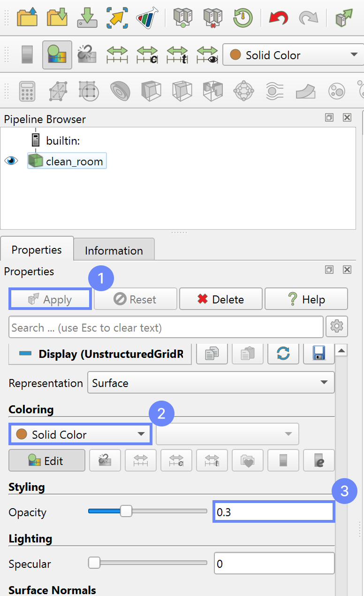Click the Stream Tracer filter icon

[272, 91]
